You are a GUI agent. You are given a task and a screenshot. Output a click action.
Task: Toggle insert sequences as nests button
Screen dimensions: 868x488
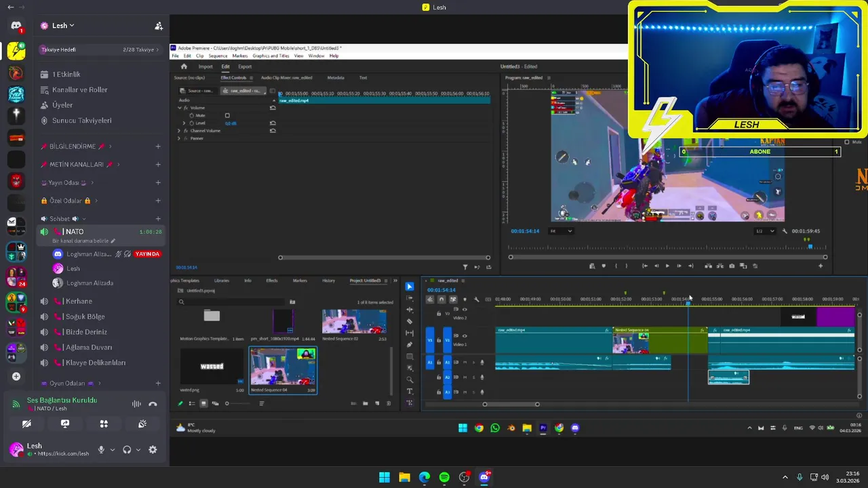tap(430, 299)
